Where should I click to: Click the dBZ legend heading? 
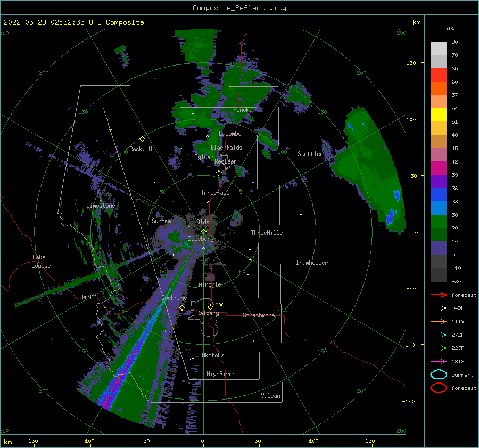tap(451, 28)
